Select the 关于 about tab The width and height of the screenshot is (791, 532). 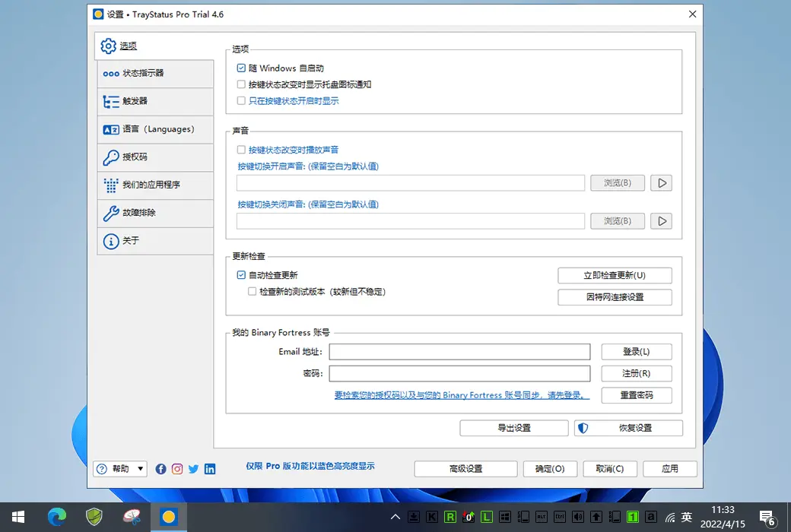coord(155,241)
